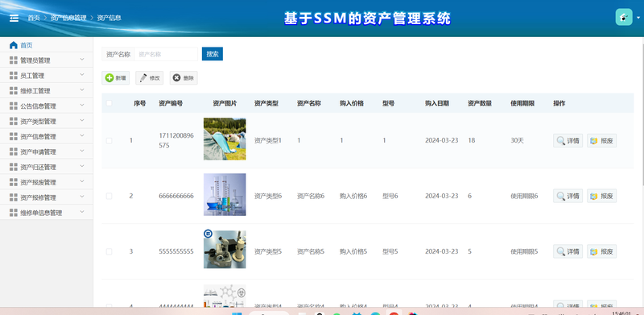Viewport: 644px width, 315px height.
Task: Click the grid icon beside 维修工管理
Action: pyautogui.click(x=14, y=91)
